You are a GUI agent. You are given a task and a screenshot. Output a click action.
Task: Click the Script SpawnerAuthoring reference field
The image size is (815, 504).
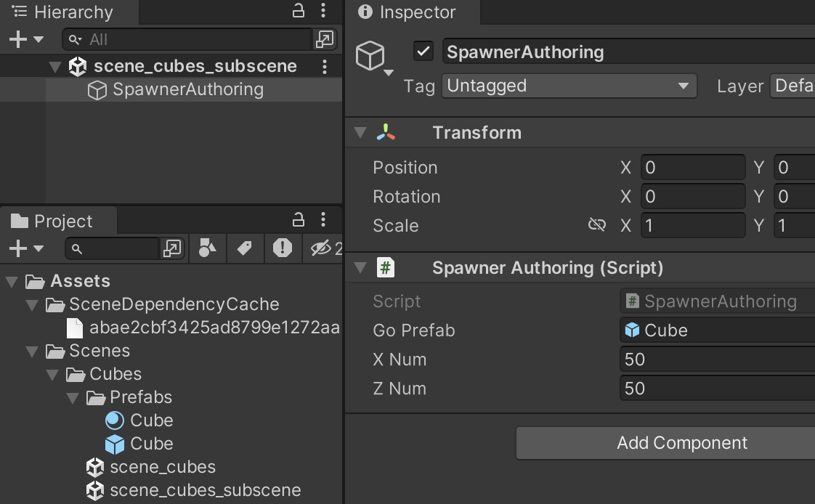(717, 301)
